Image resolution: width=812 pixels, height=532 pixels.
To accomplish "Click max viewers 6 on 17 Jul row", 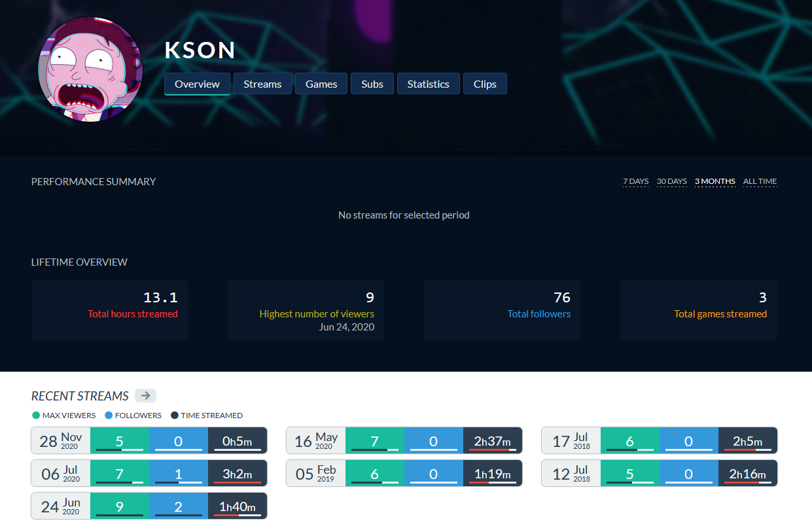I will click(x=630, y=440).
